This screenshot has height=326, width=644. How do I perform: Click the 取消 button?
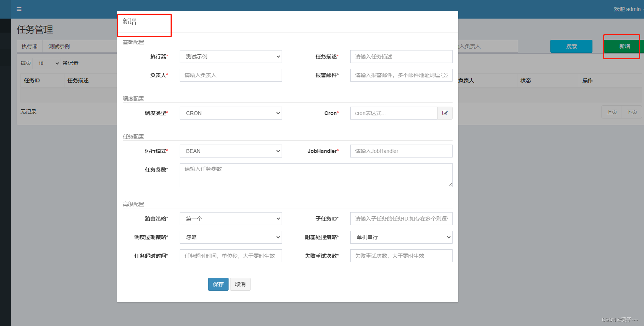coord(240,284)
